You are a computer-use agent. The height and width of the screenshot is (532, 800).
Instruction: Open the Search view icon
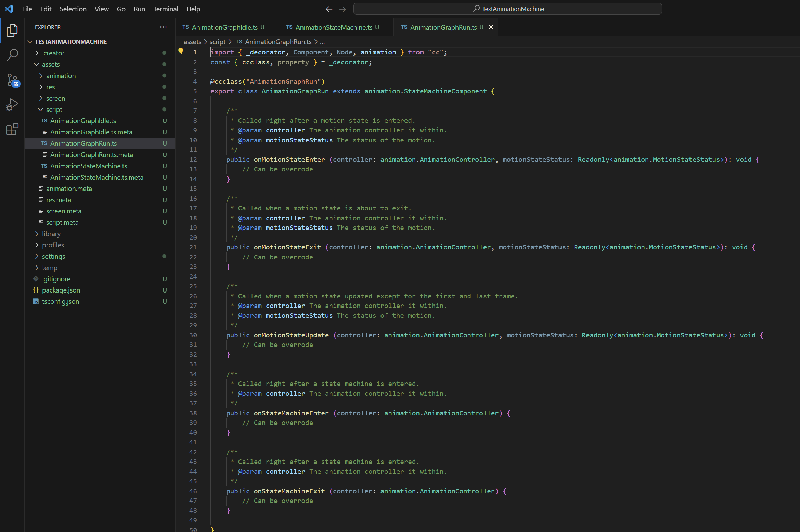[x=12, y=55]
